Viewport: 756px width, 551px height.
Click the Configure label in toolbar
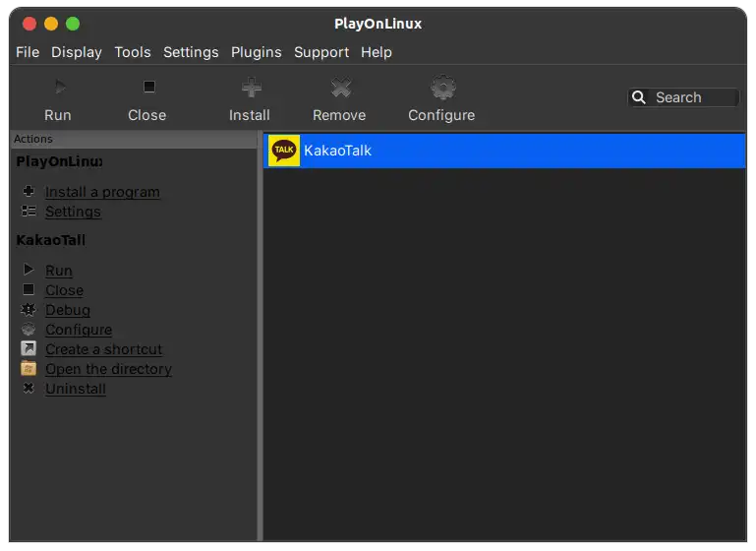(441, 116)
